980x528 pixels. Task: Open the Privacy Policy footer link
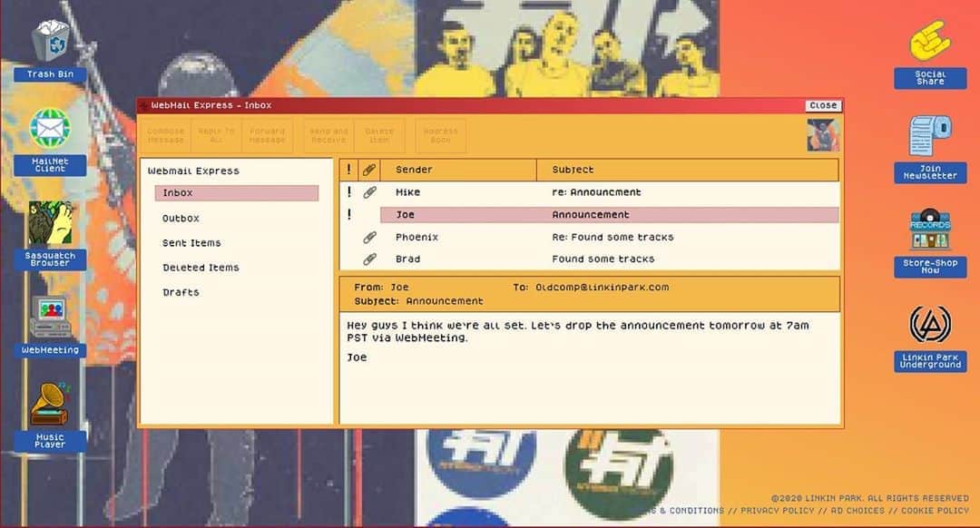click(777, 511)
